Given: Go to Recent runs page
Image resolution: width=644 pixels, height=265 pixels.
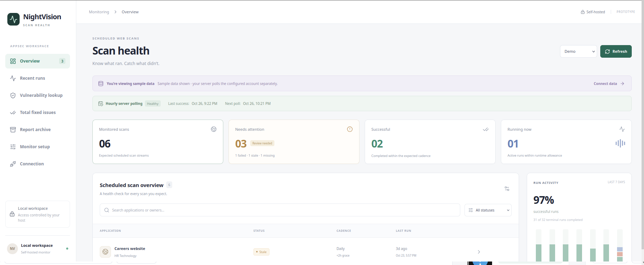Looking at the screenshot, I should pos(37,78).
